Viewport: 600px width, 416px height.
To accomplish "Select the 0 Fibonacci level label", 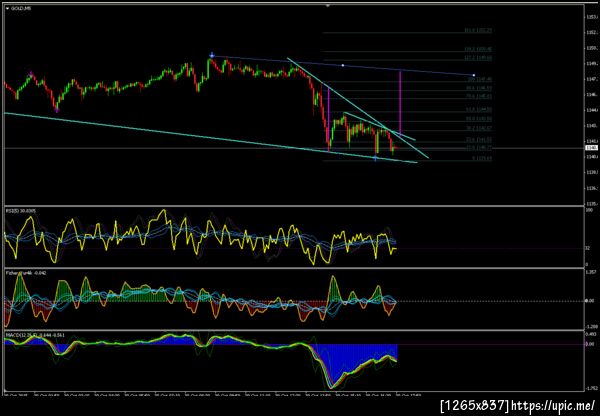I will tap(482, 158).
